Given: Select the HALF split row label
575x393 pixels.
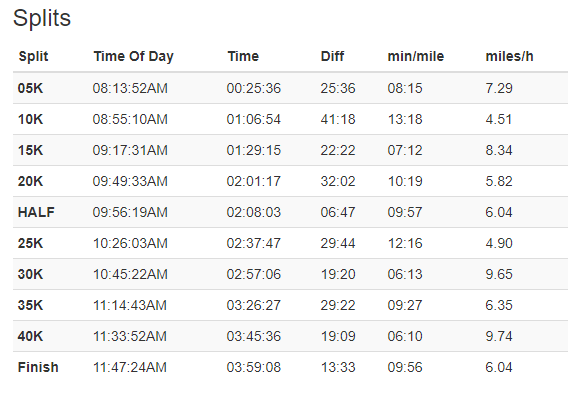Looking at the screenshot, I should (36, 212).
